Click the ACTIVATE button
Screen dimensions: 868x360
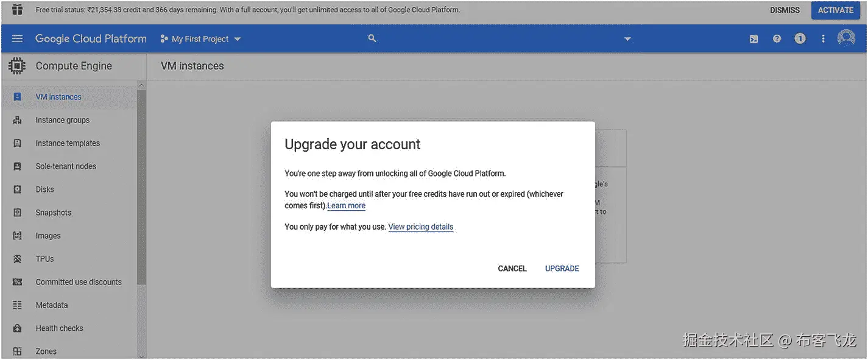[835, 10]
